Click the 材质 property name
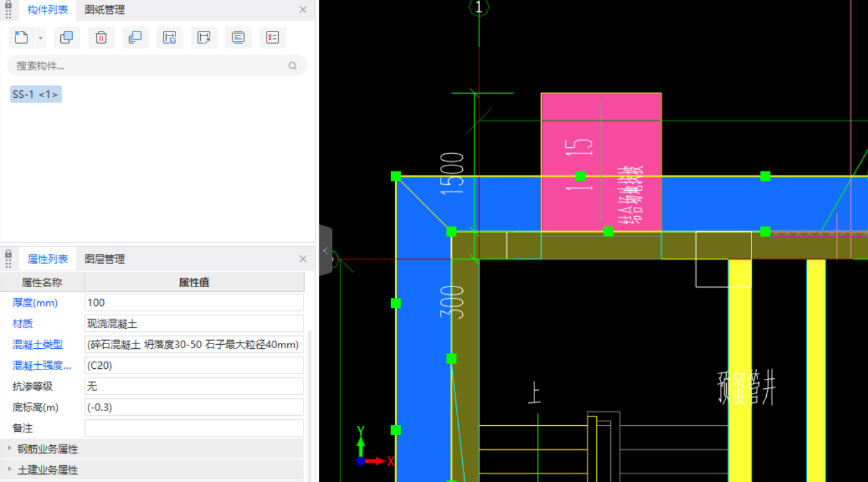Image resolution: width=868 pixels, height=482 pixels. coord(23,323)
